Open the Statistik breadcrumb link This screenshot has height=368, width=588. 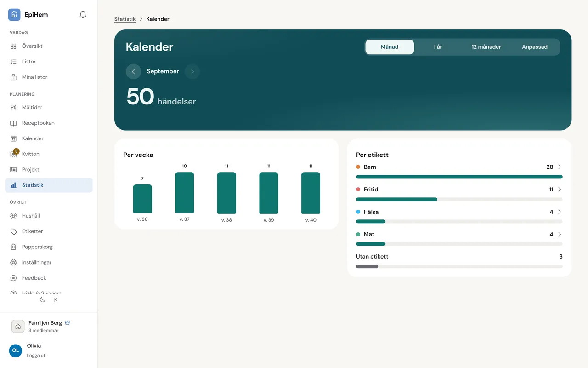(x=125, y=19)
